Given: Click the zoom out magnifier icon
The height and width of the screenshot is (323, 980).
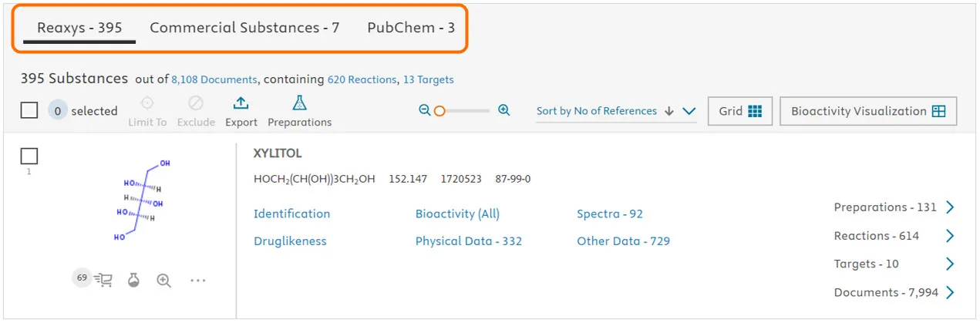Looking at the screenshot, I should click(x=424, y=111).
